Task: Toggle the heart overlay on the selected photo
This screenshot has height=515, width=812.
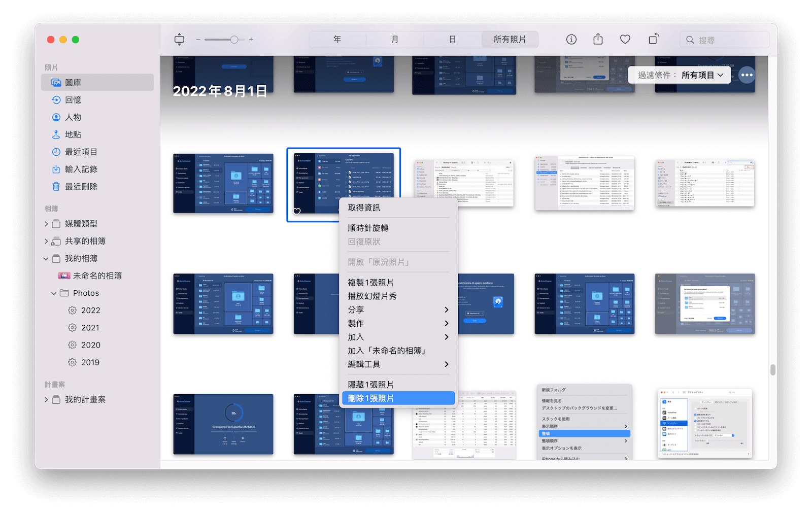Action: (x=297, y=211)
